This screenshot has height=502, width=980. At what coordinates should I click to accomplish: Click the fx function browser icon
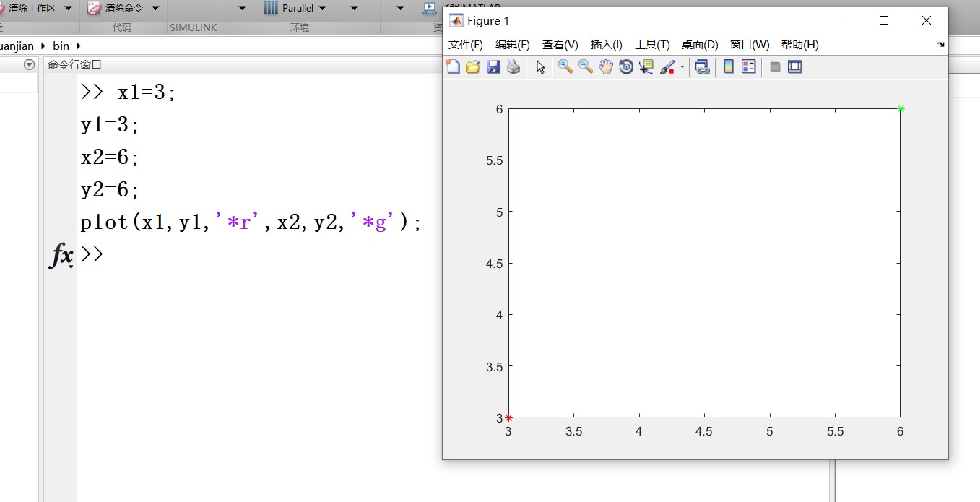pyautogui.click(x=61, y=255)
